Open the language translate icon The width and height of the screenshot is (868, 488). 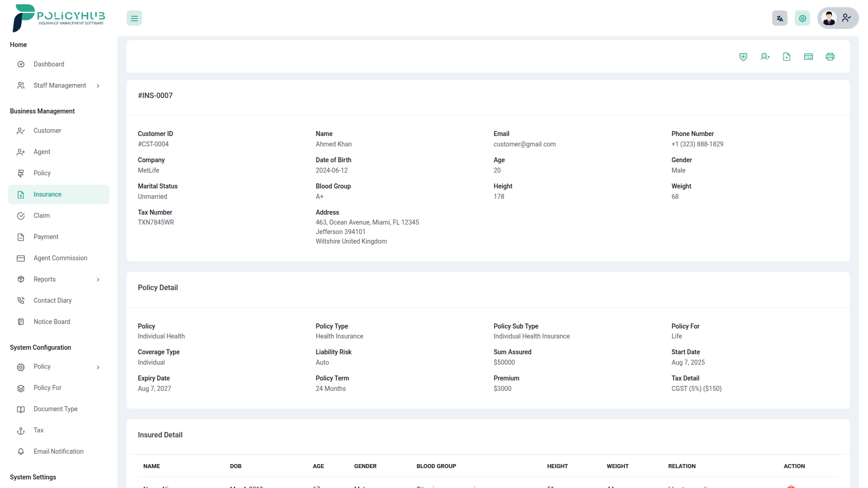(x=779, y=18)
